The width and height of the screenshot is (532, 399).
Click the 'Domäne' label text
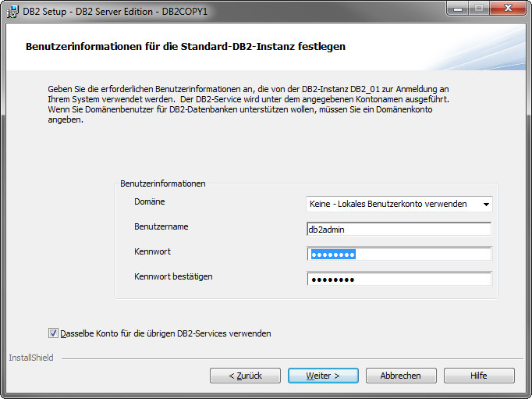point(150,201)
